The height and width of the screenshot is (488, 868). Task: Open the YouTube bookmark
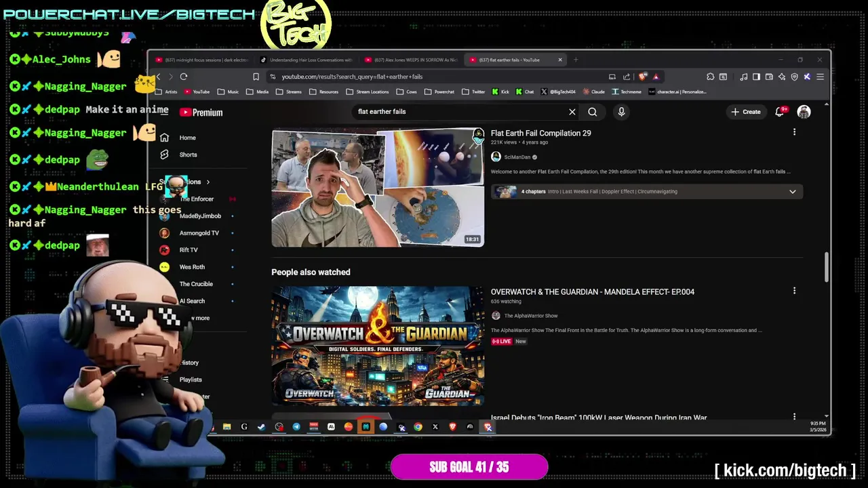click(x=196, y=91)
